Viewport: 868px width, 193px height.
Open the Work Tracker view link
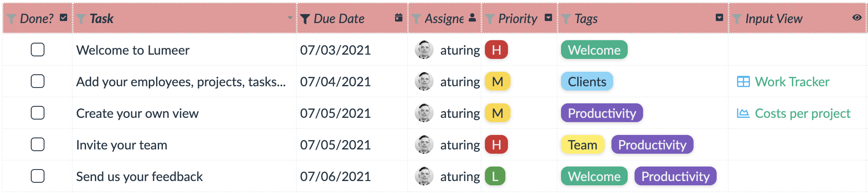pyautogui.click(x=792, y=82)
